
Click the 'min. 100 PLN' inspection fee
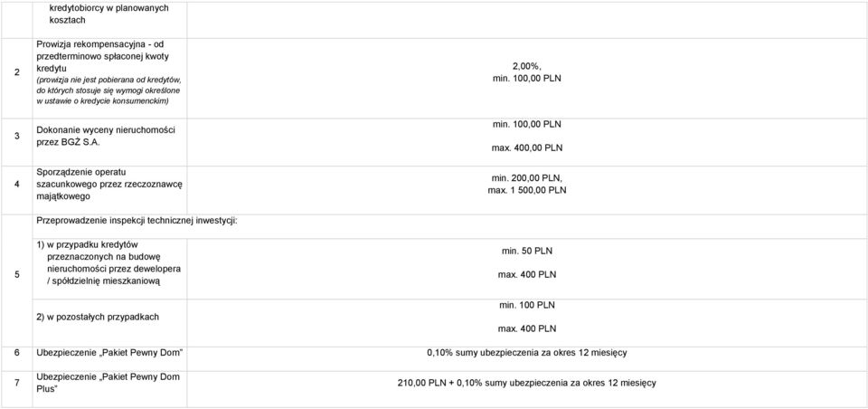point(526,305)
